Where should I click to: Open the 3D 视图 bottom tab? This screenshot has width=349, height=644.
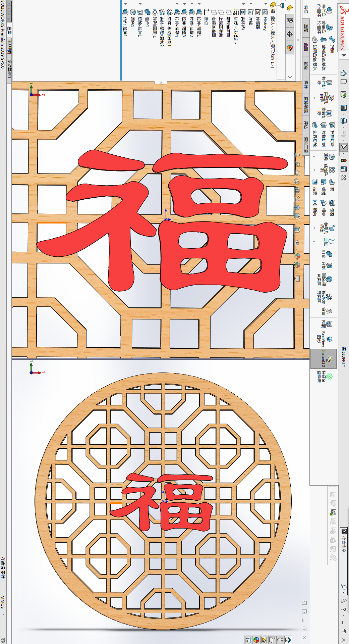tap(9, 47)
